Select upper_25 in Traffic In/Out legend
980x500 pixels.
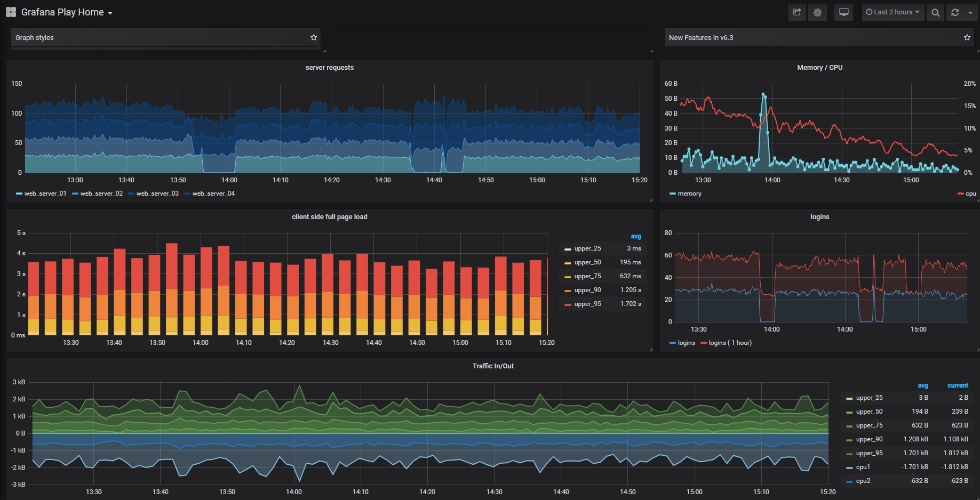click(869, 398)
